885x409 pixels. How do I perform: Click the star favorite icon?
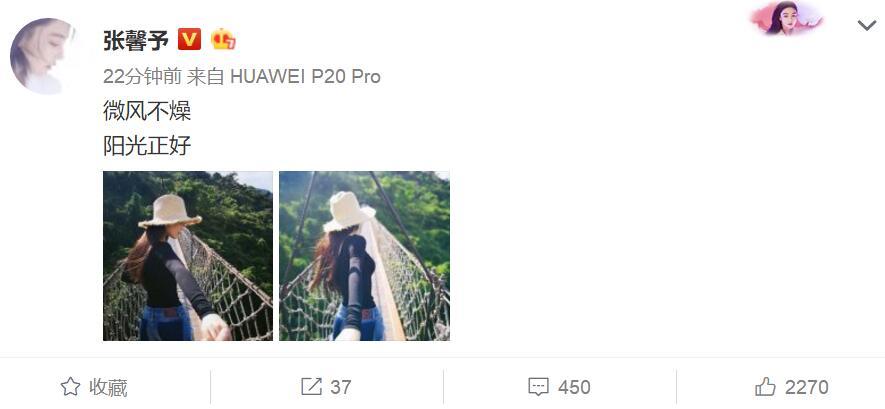point(71,387)
